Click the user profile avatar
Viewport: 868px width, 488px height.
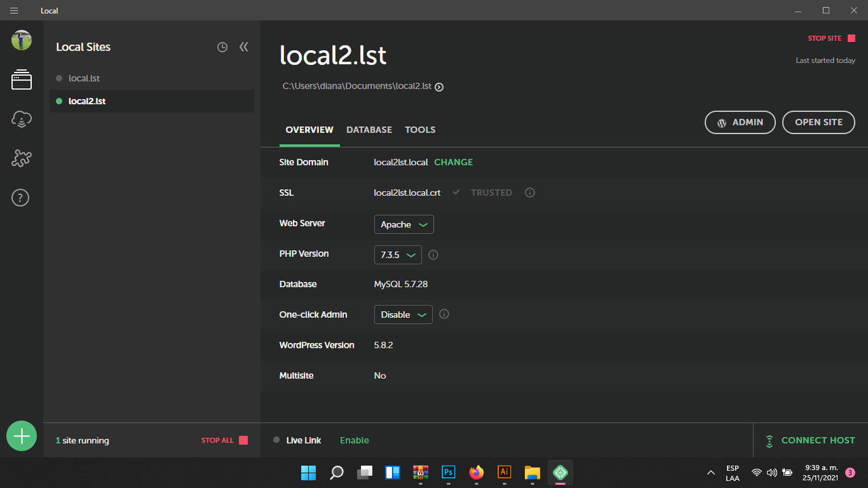point(22,40)
